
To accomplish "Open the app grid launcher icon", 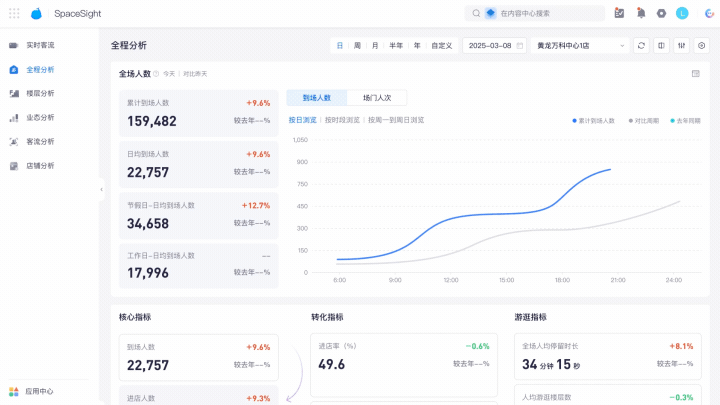I will pos(14,13).
